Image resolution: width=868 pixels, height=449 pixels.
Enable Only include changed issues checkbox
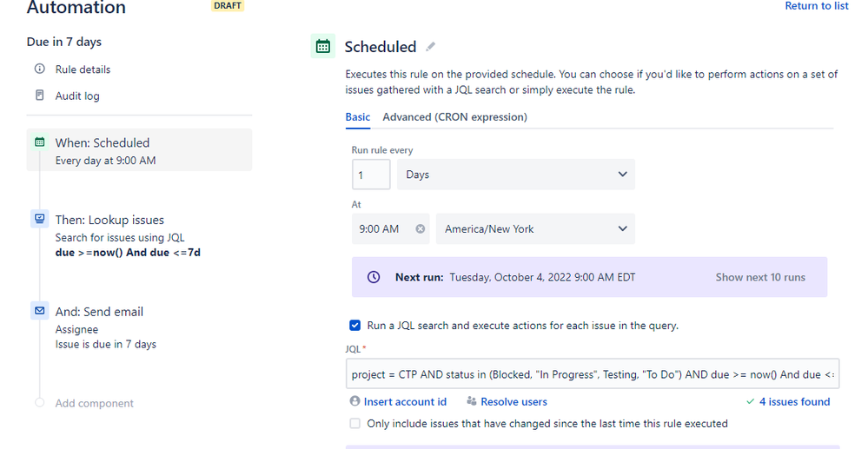point(354,424)
